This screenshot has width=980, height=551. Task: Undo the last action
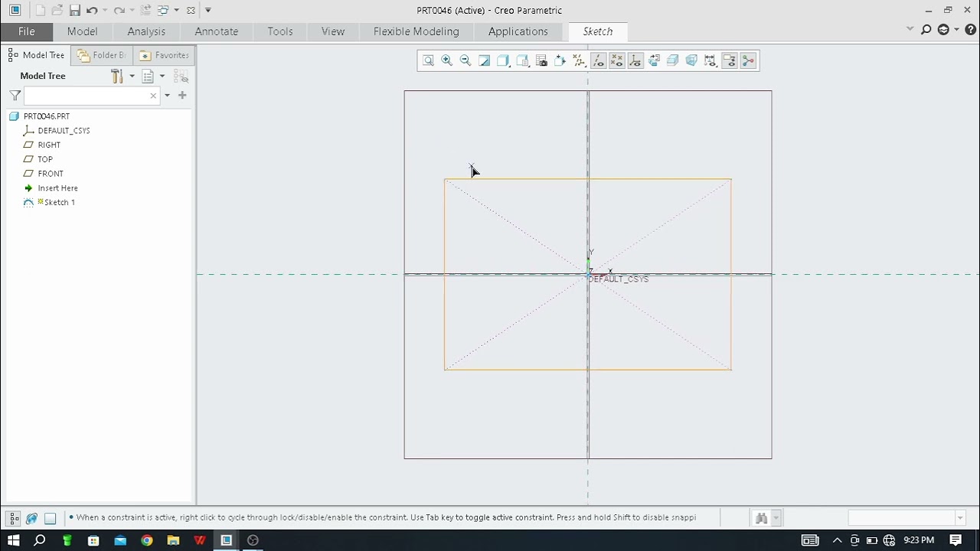pos(92,10)
